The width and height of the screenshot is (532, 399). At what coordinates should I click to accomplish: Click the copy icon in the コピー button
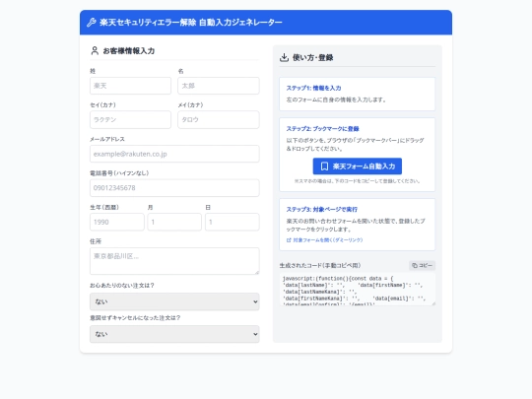tap(415, 265)
